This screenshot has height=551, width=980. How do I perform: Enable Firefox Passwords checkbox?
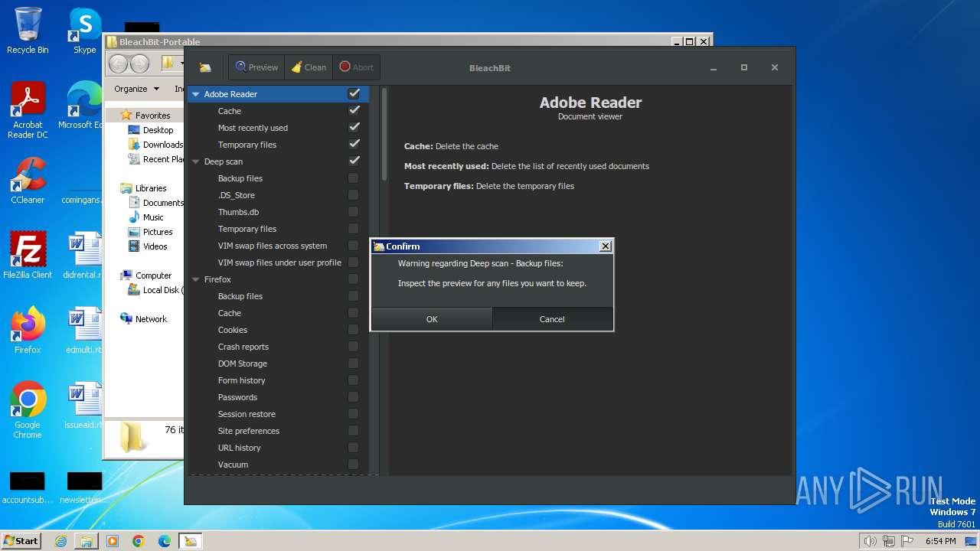[353, 397]
